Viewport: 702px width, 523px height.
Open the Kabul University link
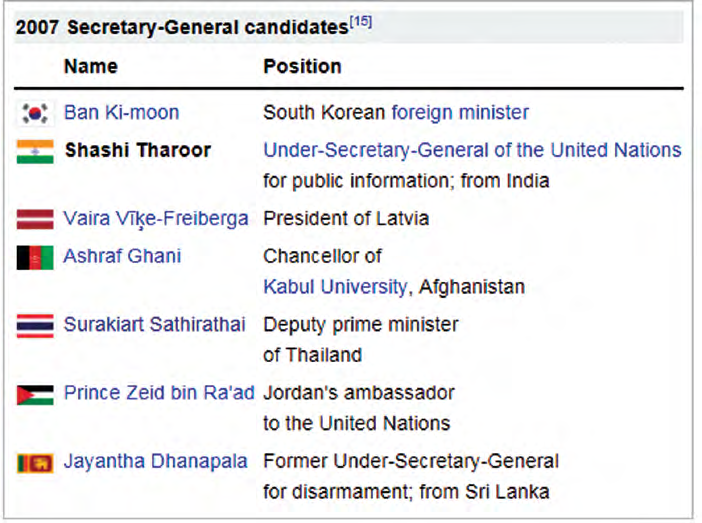(335, 287)
